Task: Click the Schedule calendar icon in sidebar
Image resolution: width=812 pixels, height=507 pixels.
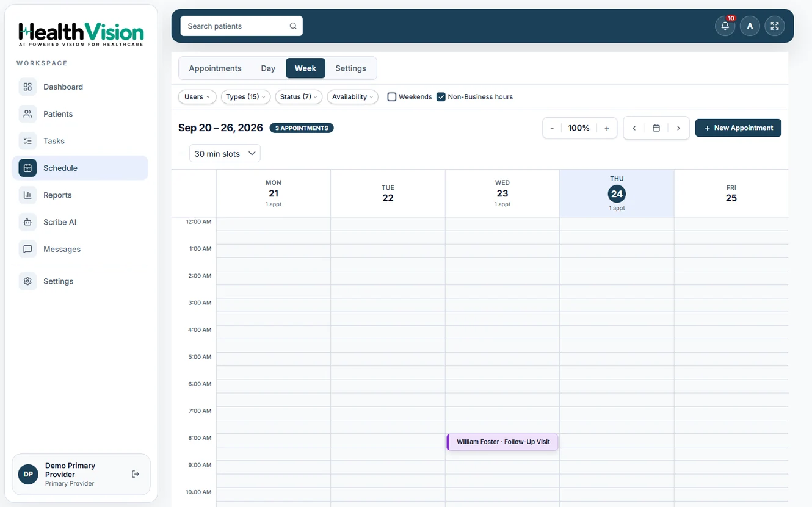Action: tap(27, 168)
